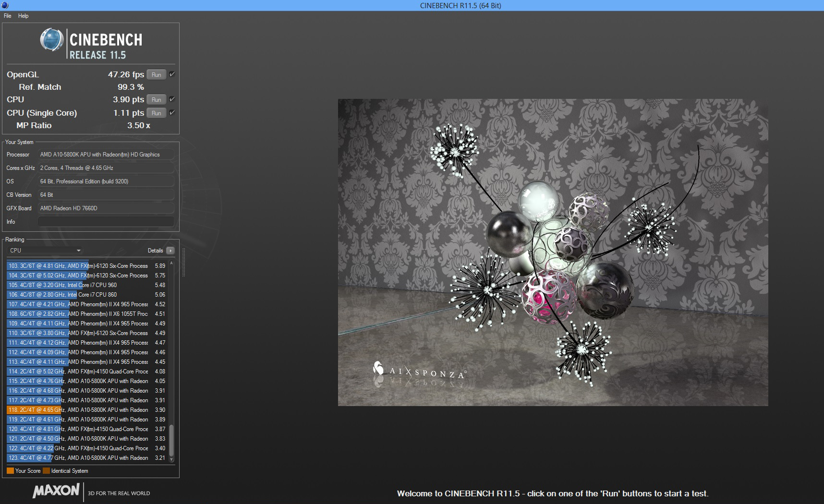Image resolution: width=824 pixels, height=504 pixels.
Task: Click the ranking list scroll-up arrow
Action: (171, 264)
